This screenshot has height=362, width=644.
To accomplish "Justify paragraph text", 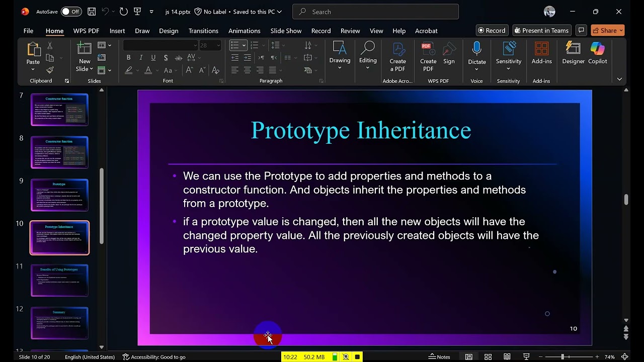I will point(273,70).
